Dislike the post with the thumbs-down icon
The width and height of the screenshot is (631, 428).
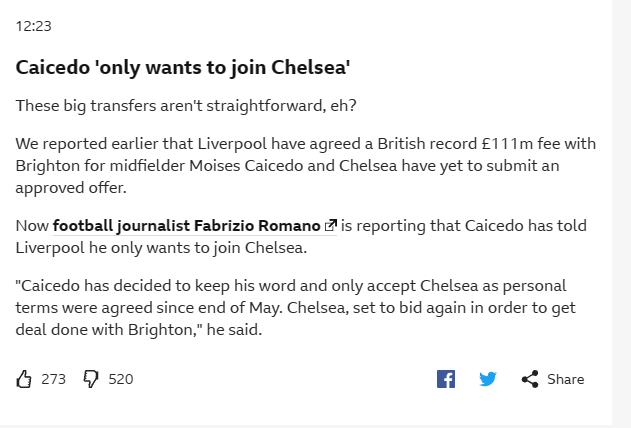click(91, 379)
